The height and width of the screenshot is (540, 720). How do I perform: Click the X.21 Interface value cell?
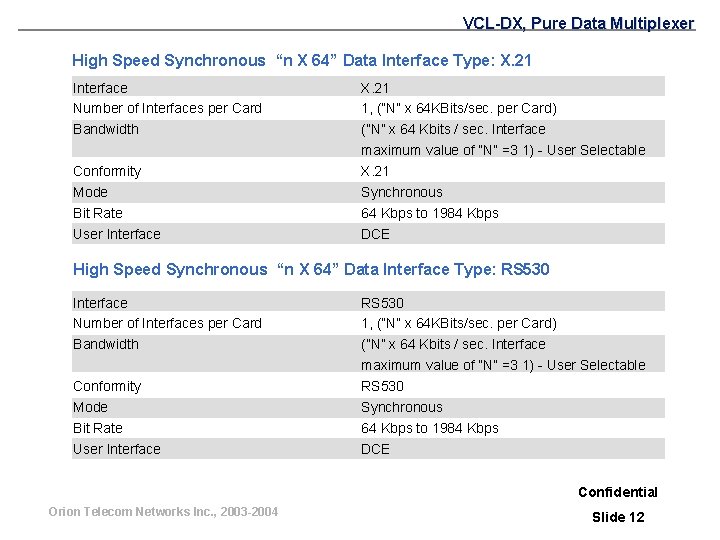(x=375, y=88)
